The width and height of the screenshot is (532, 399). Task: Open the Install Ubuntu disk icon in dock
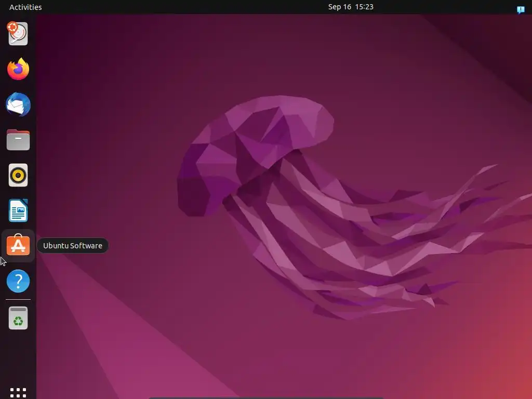tap(18, 33)
